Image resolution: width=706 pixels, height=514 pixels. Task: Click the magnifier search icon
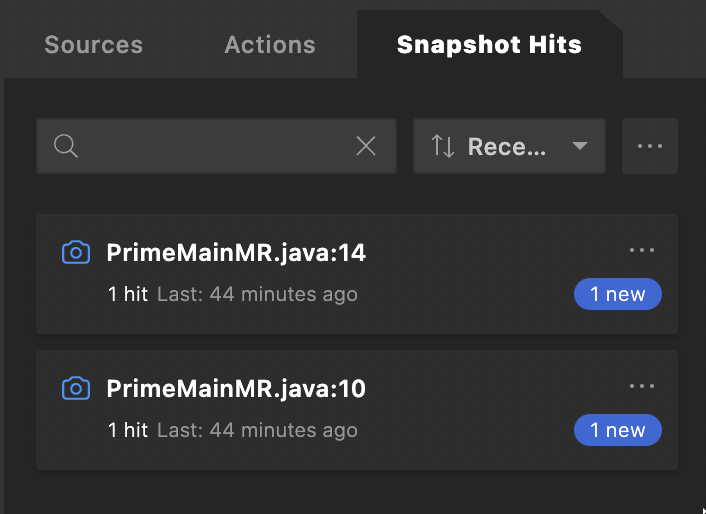click(x=66, y=146)
